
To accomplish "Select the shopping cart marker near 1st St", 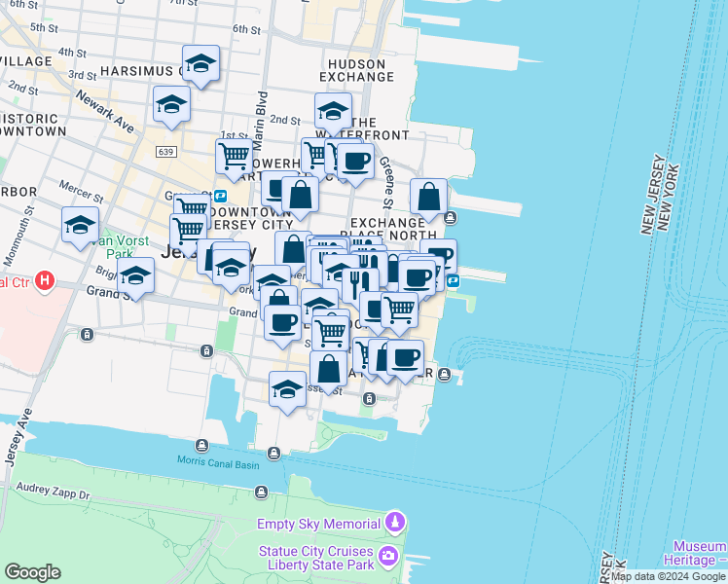I will [234, 157].
